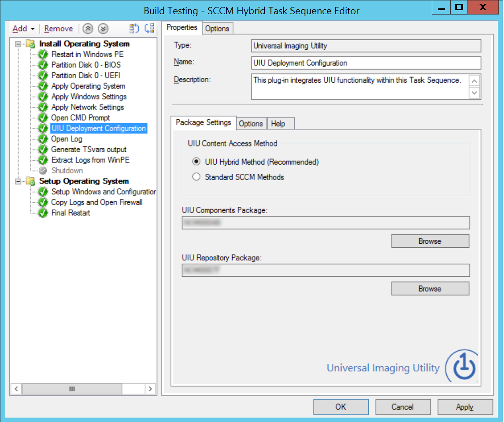
Task: Select the Restart in Windows PE step
Action: point(87,55)
